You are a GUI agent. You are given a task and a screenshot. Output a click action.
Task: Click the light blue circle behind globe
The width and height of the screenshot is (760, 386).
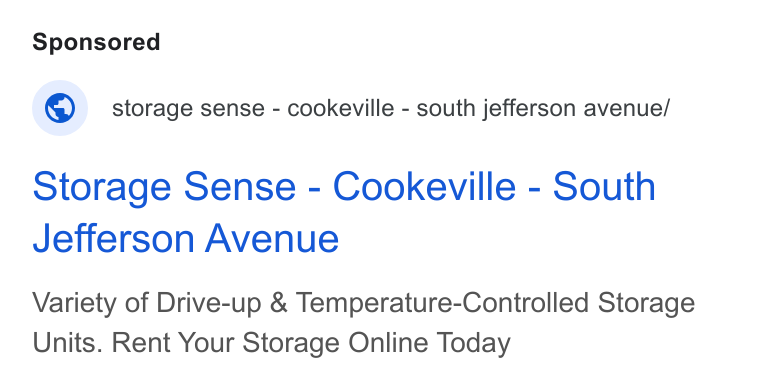tap(60, 108)
